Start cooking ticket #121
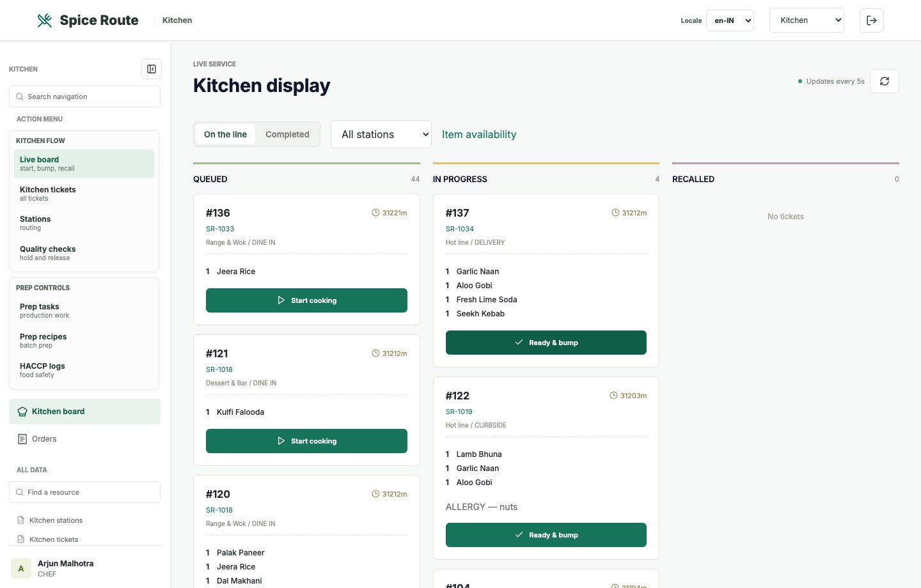The width and height of the screenshot is (921, 588). [x=306, y=441]
